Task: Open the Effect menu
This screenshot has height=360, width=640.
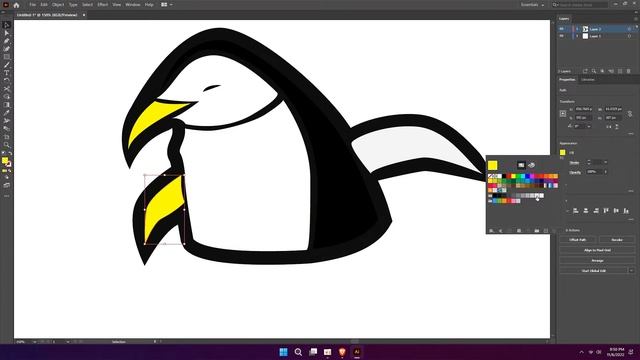Action: click(102, 5)
